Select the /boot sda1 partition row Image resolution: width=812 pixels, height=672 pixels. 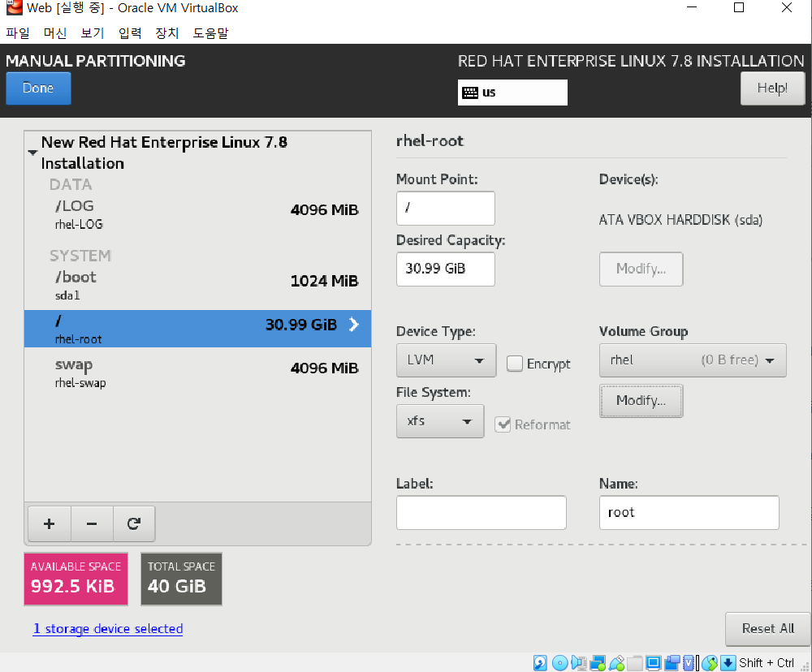click(198, 286)
